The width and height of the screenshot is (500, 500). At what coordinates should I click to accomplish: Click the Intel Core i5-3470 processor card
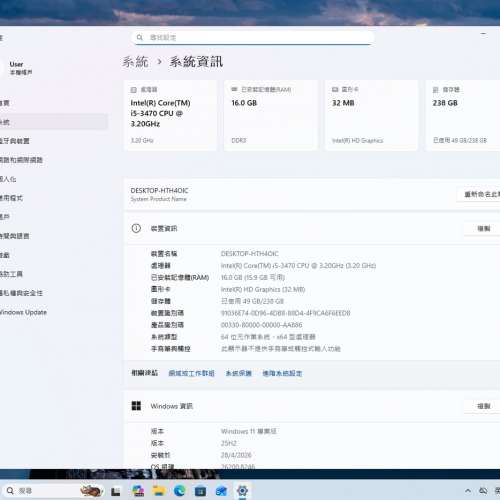170,115
